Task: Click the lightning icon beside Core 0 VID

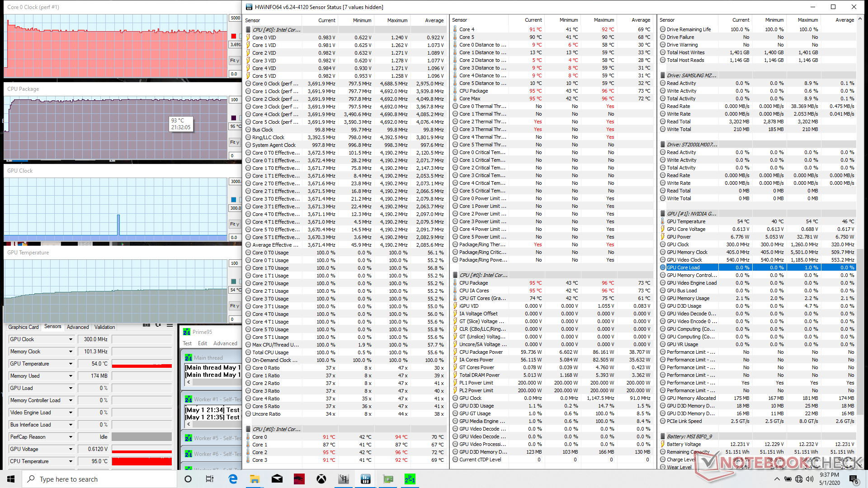Action: 248,38
